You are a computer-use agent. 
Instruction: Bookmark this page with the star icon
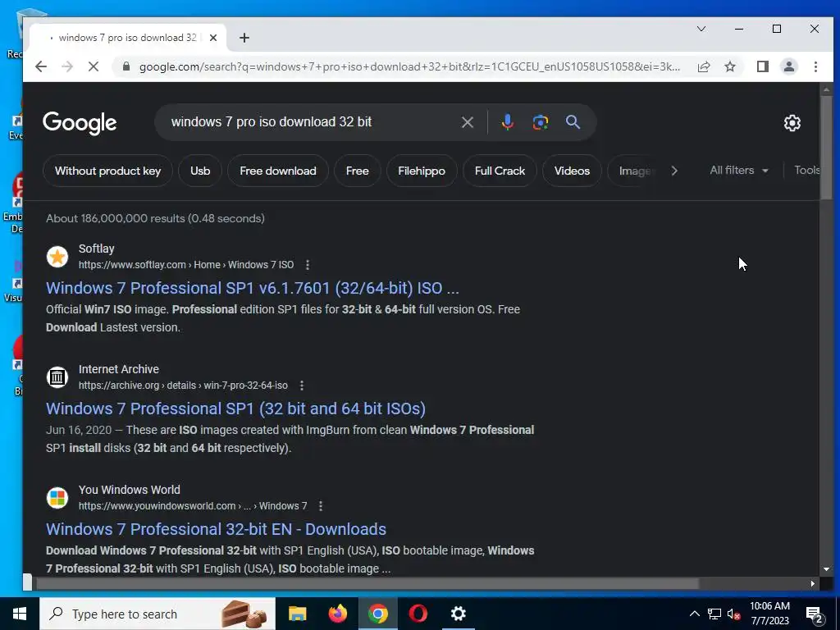tap(729, 66)
